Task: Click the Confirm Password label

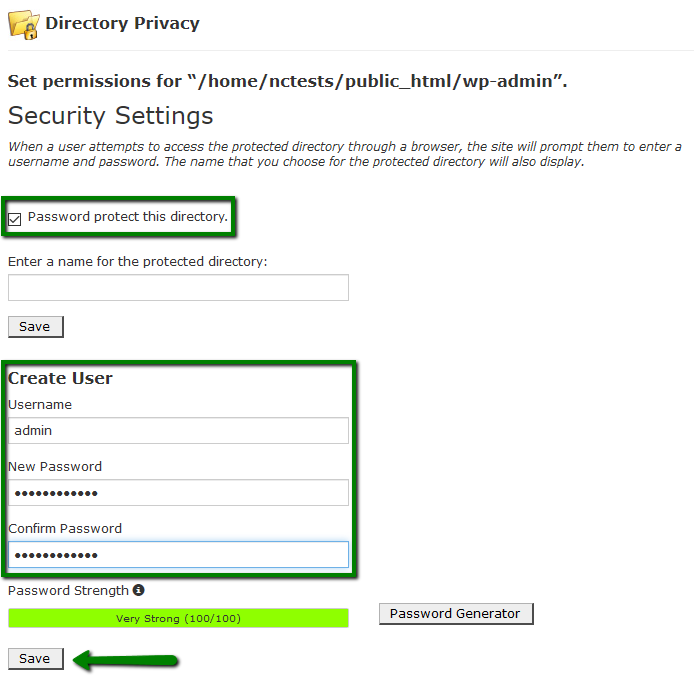Action: (65, 529)
